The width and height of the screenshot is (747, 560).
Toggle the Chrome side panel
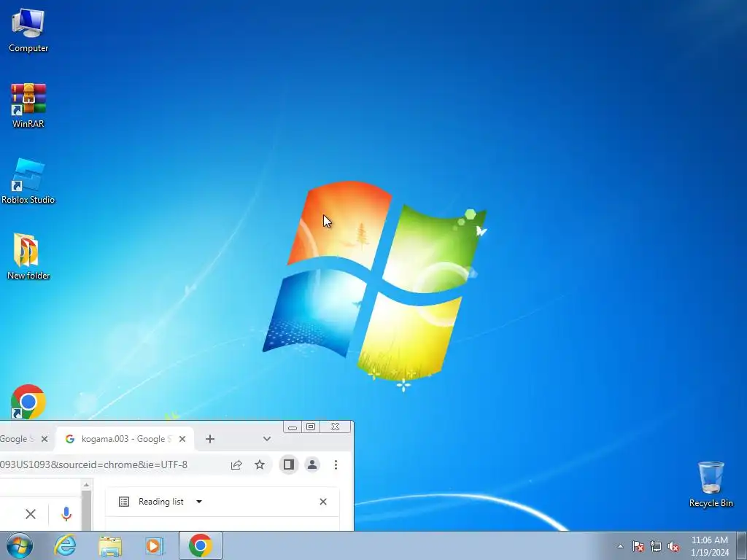pyautogui.click(x=289, y=464)
